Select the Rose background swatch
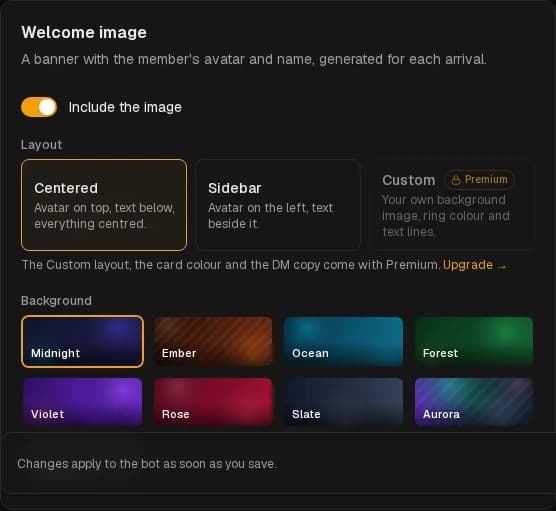556x511 pixels. [213, 402]
